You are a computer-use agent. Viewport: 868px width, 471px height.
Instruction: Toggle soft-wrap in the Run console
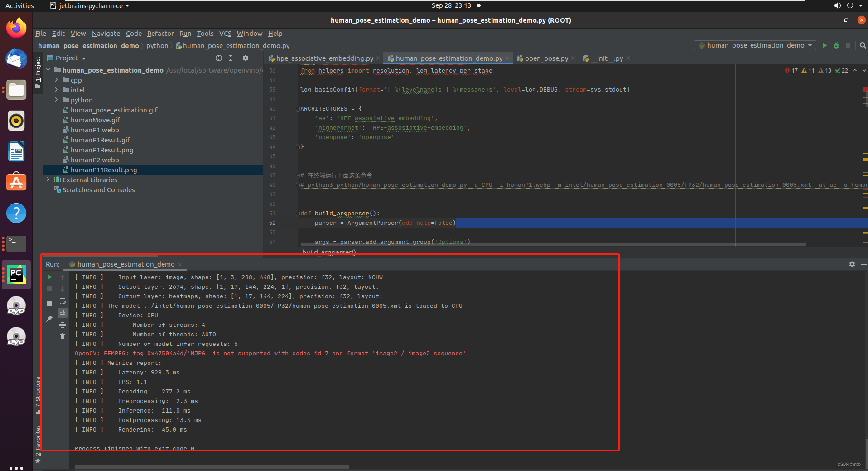point(63,301)
